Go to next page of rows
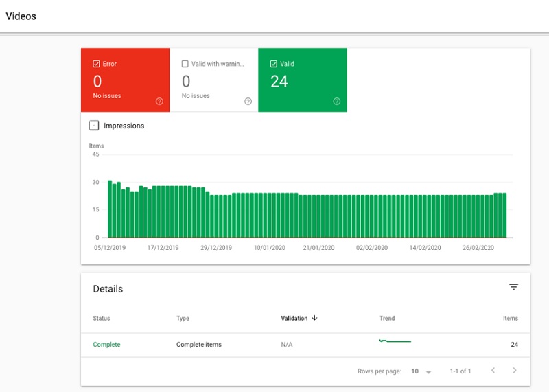 [x=514, y=370]
